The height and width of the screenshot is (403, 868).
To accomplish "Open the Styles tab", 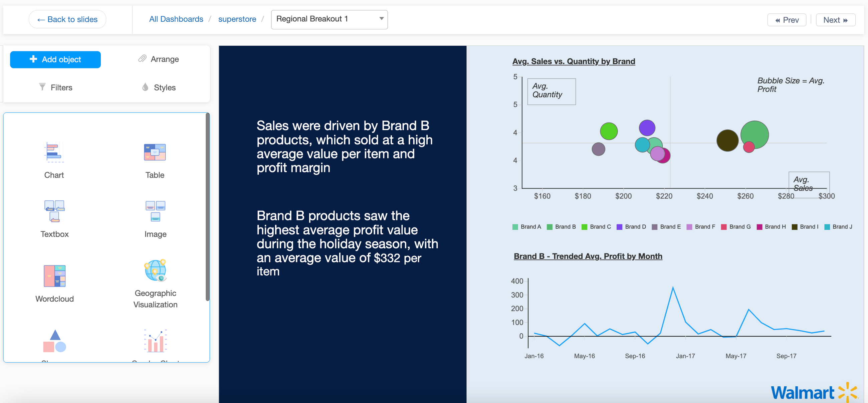I will pos(159,87).
